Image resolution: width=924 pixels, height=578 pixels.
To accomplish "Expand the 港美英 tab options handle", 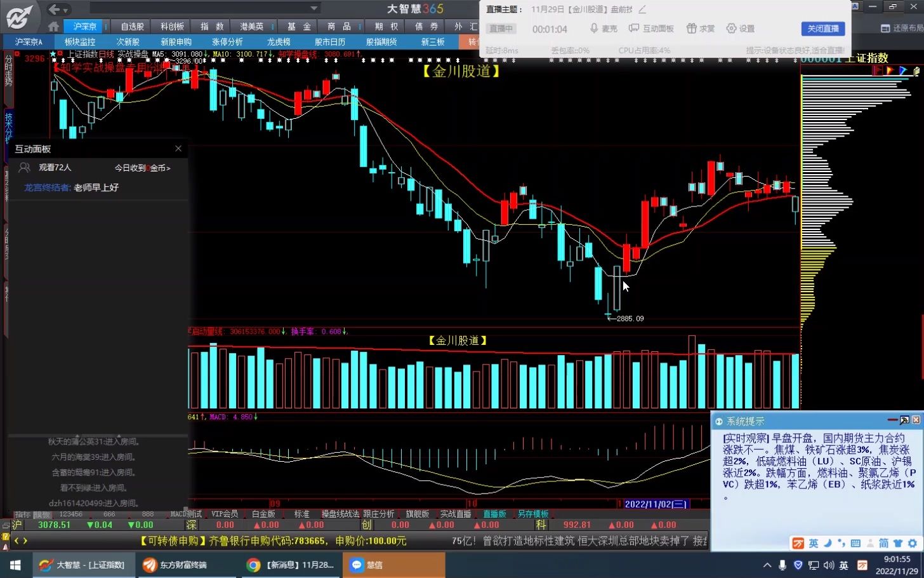I will (x=273, y=27).
